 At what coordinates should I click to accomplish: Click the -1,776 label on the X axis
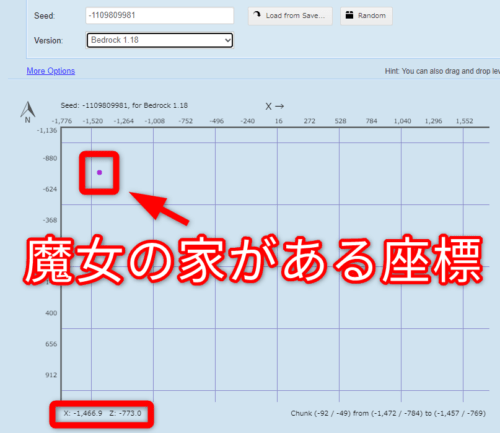click(x=62, y=121)
